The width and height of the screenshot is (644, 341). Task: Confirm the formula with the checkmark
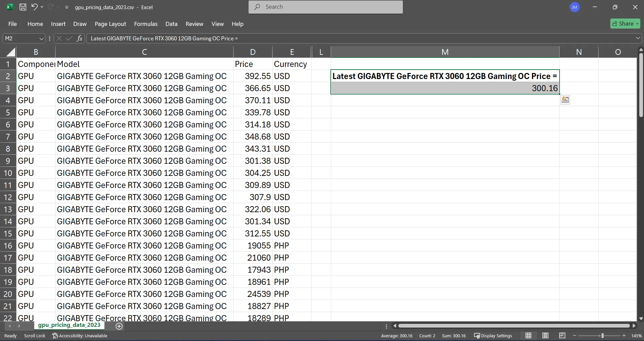tap(69, 38)
